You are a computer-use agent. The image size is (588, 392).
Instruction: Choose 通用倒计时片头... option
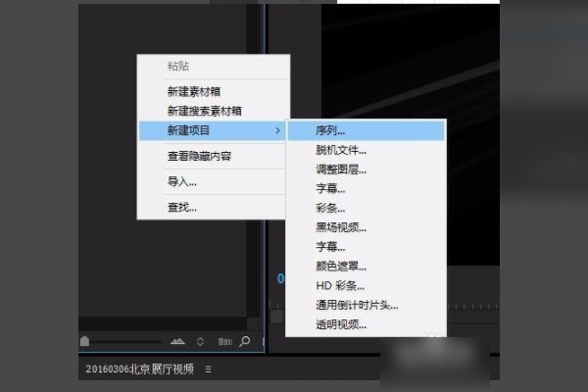(356, 305)
